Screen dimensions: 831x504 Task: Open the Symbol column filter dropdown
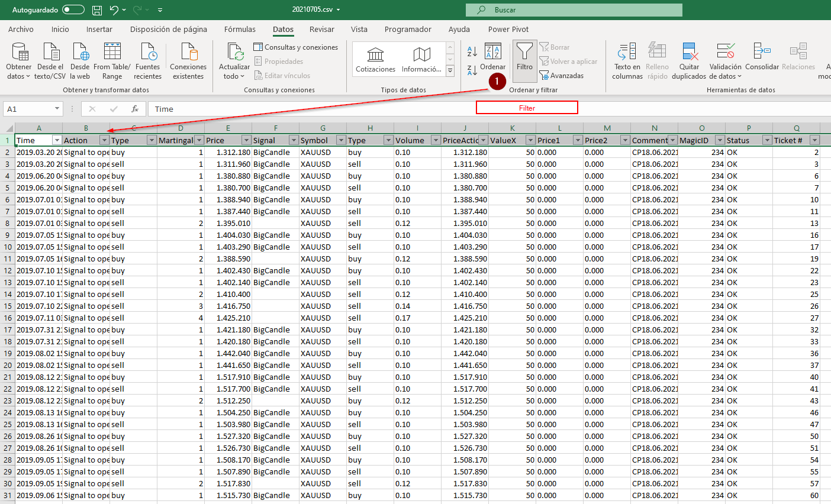(341, 140)
